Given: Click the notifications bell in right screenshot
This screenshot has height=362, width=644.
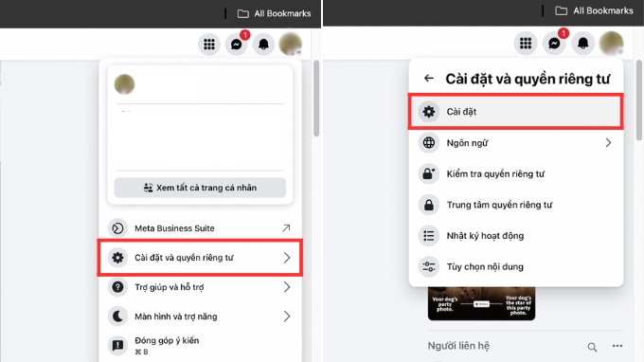Looking at the screenshot, I should (582, 44).
